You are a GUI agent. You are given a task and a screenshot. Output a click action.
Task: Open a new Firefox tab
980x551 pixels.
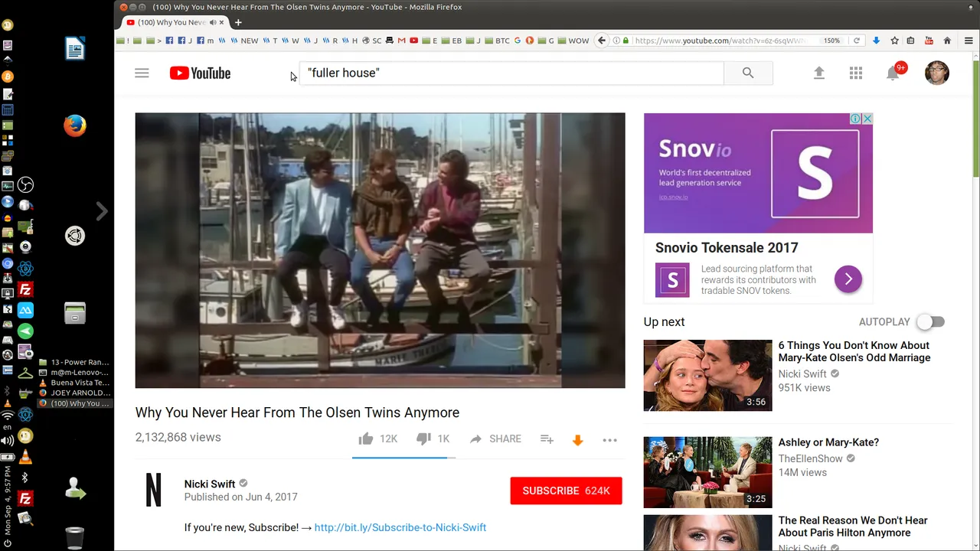tap(238, 22)
